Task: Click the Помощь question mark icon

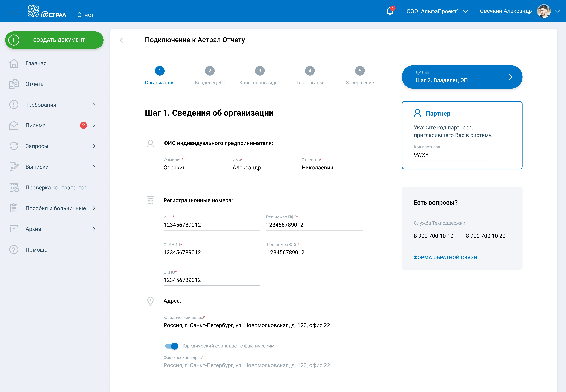Action: point(14,250)
